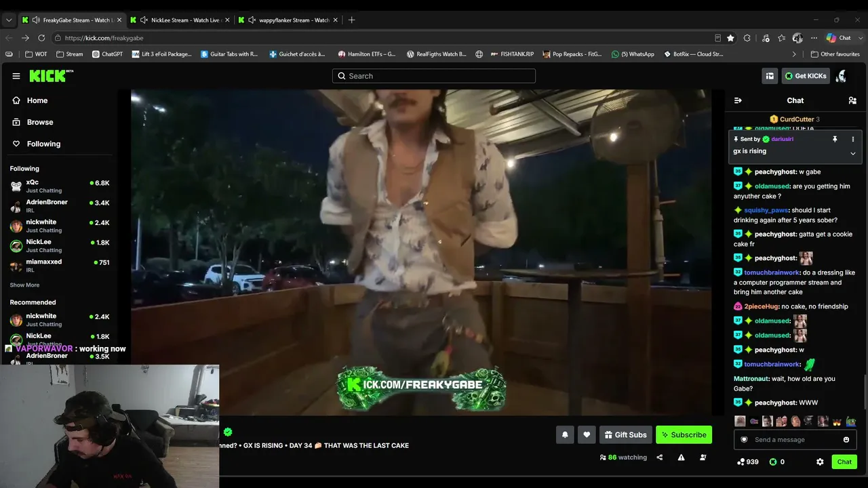Open browser three-dot settings menu
This screenshot has height=488, width=868.
pyautogui.click(x=814, y=38)
